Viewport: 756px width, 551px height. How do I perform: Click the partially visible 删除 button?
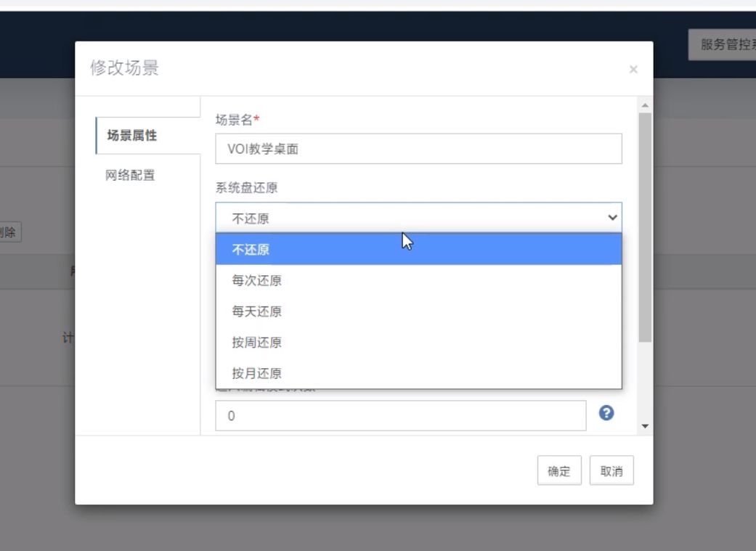(x=10, y=232)
